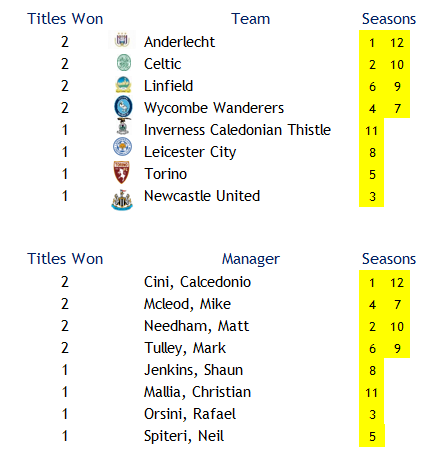Click the Celtic club crest
Screen dimensions: 448x471
[x=124, y=63]
